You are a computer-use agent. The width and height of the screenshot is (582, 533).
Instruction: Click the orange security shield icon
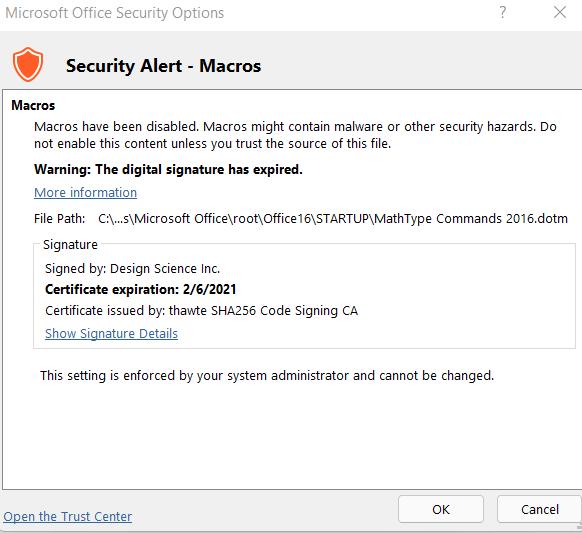tap(28, 65)
